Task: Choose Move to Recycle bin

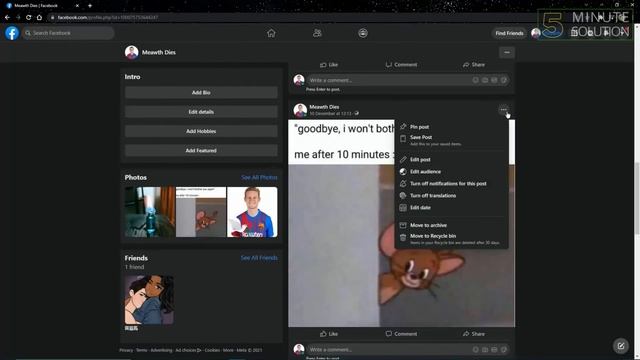Action: coord(451,239)
